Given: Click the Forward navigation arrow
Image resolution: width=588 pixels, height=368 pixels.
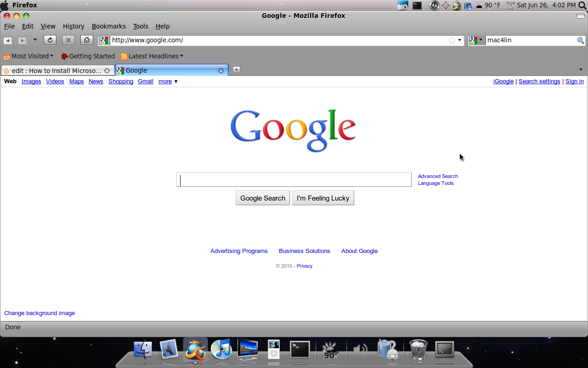Looking at the screenshot, I should [x=22, y=40].
